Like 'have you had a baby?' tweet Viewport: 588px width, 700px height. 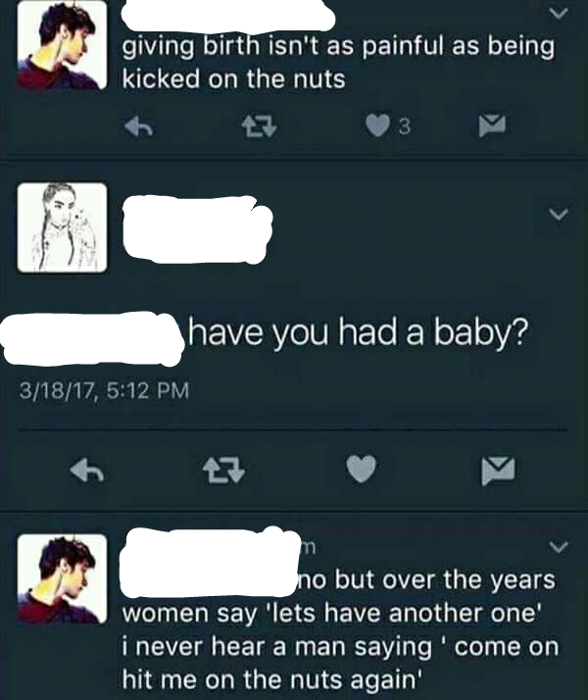coord(362,469)
